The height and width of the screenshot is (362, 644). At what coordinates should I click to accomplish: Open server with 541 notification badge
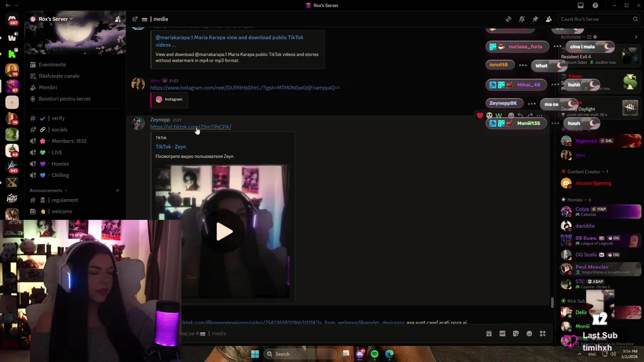(x=12, y=166)
